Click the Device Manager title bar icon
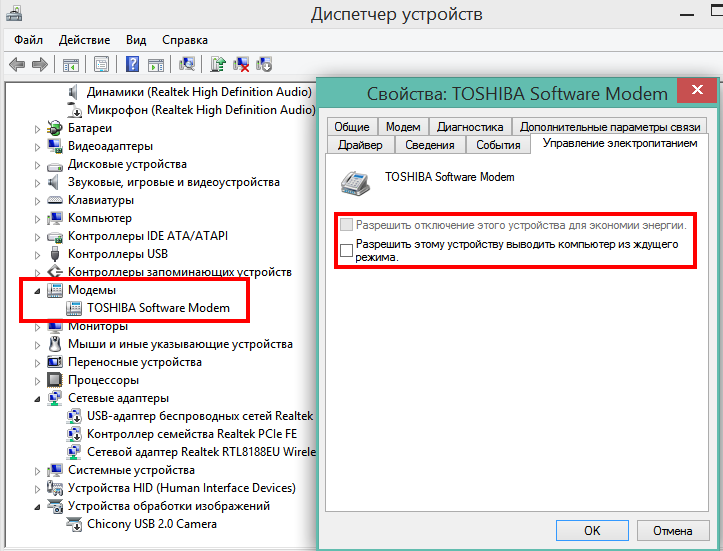 pos(13,13)
